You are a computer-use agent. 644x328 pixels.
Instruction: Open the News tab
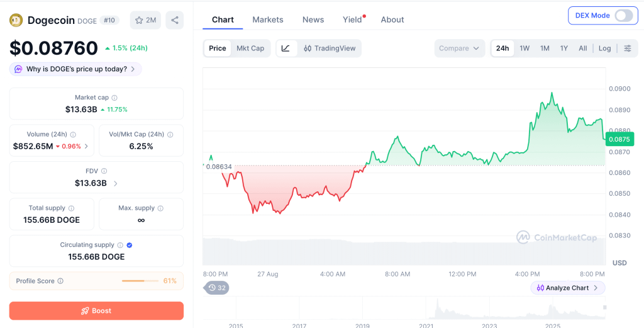click(x=313, y=20)
